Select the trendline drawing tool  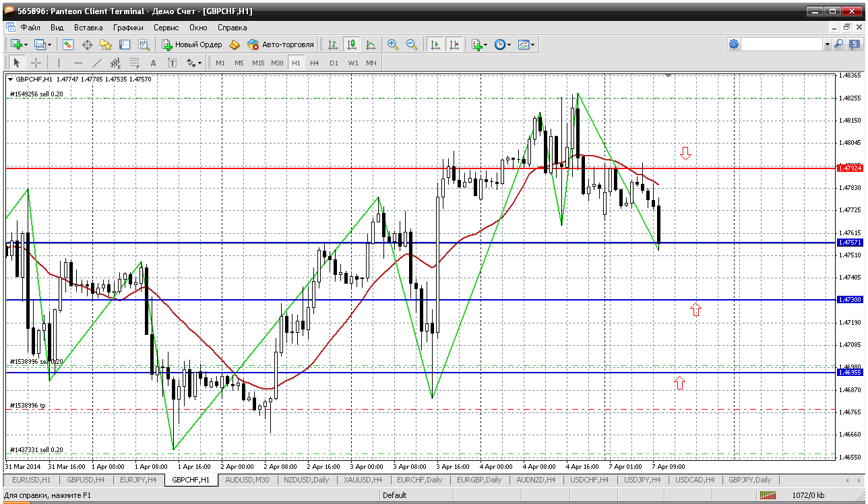pyautogui.click(x=96, y=63)
